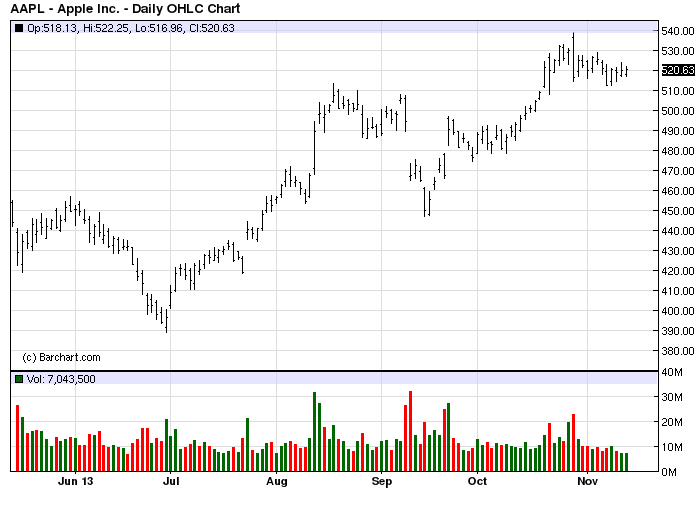Click the "Jun 13" date axis label
This screenshot has height=512, width=700.
[x=75, y=481]
